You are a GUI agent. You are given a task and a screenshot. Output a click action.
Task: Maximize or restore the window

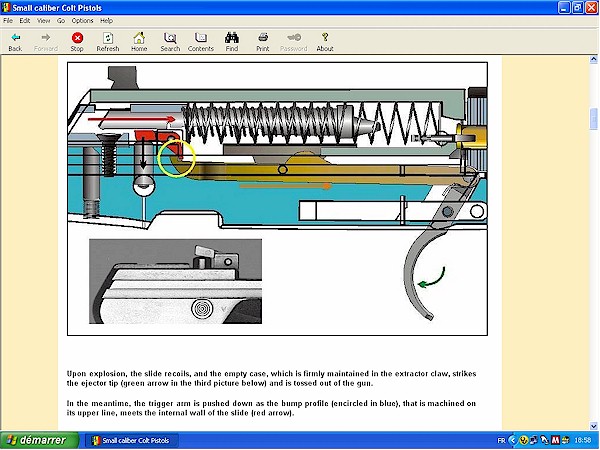(577, 8)
